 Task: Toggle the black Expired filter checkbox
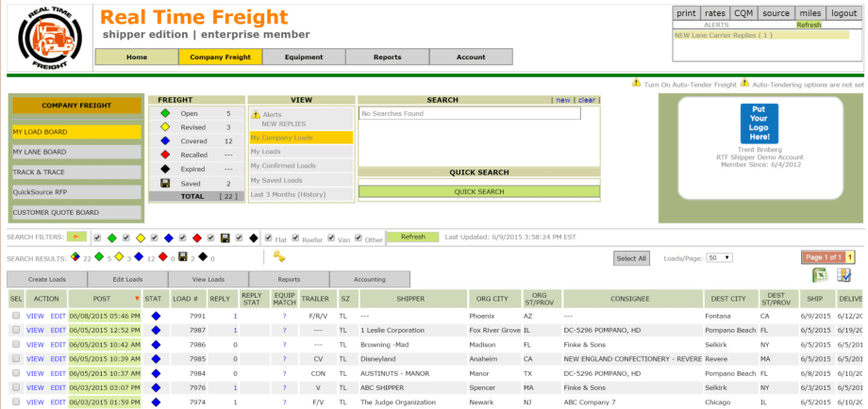click(x=239, y=238)
